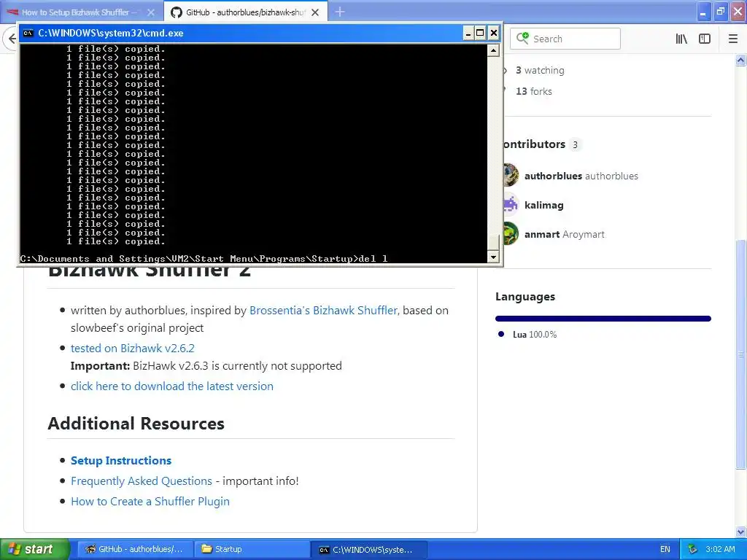Click anmart contributor avatar

coord(511,234)
